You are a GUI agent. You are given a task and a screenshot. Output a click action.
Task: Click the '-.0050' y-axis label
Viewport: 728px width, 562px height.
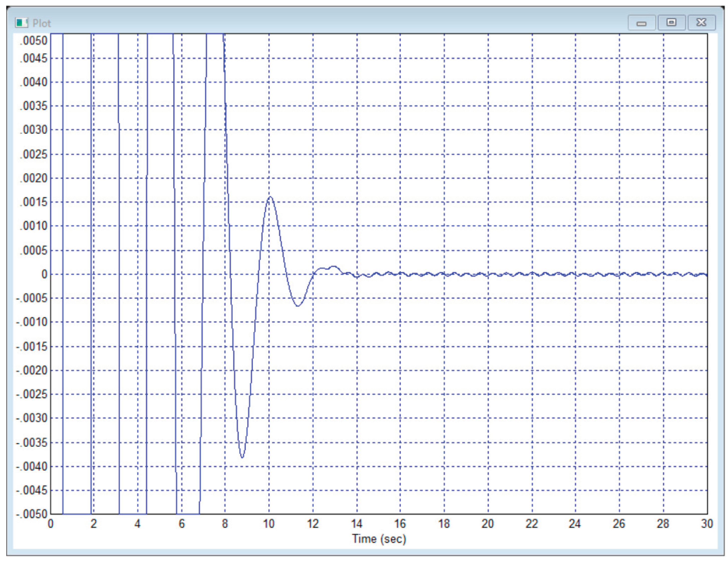point(32,514)
